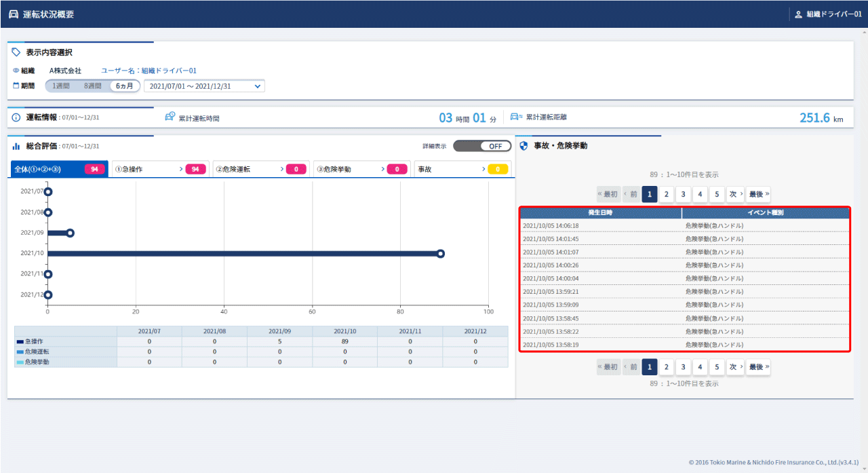
Task: Open the date range dropdown
Action: pyautogui.click(x=204, y=86)
